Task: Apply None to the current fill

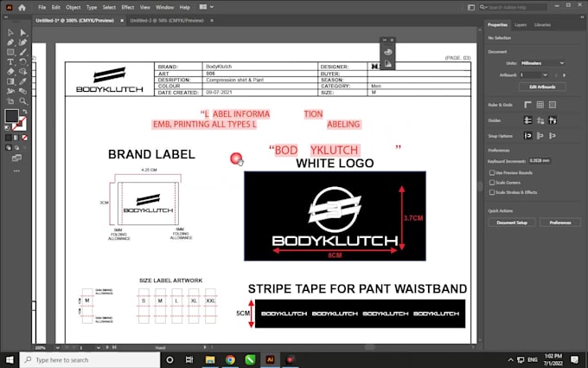Action: (24, 138)
